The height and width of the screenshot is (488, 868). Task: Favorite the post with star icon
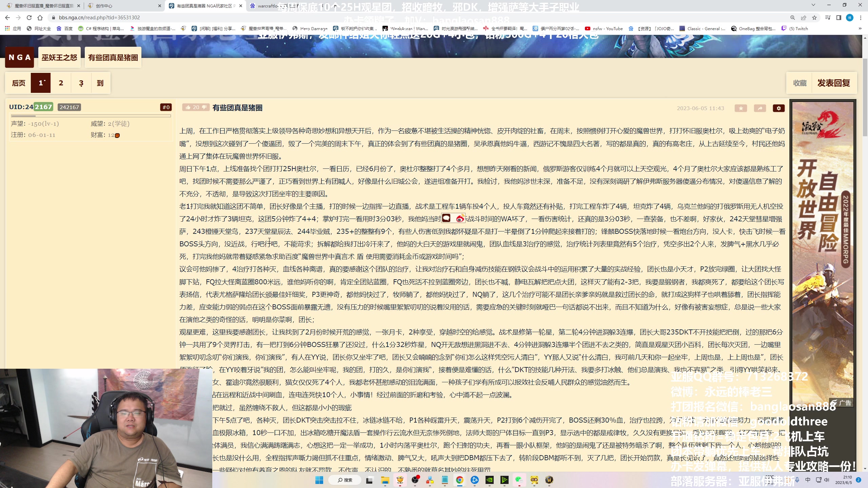coord(741,108)
